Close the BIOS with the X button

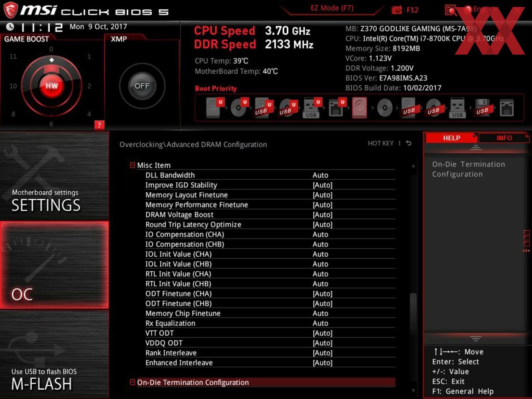point(518,10)
